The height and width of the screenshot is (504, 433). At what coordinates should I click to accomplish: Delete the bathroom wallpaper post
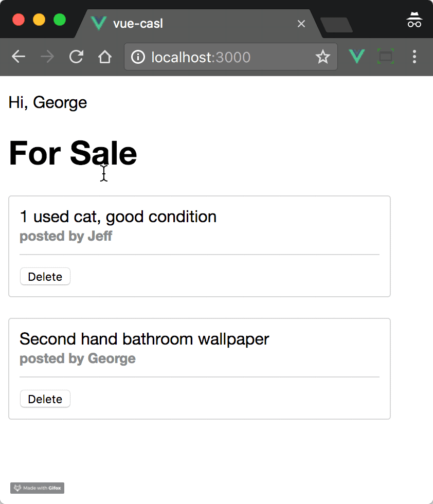click(x=45, y=399)
